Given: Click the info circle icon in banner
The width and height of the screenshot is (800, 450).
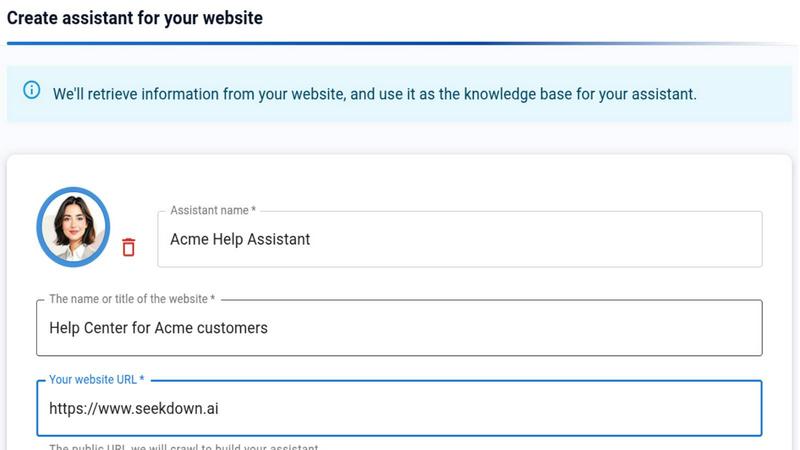Looking at the screenshot, I should [32, 90].
